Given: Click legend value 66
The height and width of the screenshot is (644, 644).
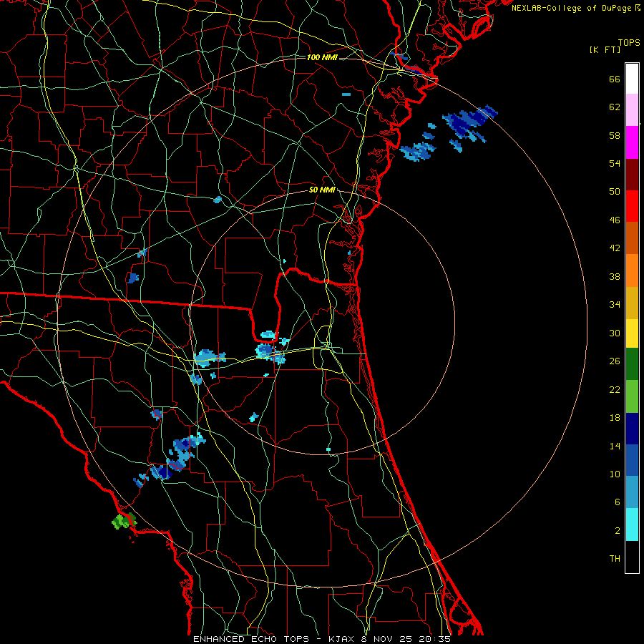Looking at the screenshot, I should [615, 79].
